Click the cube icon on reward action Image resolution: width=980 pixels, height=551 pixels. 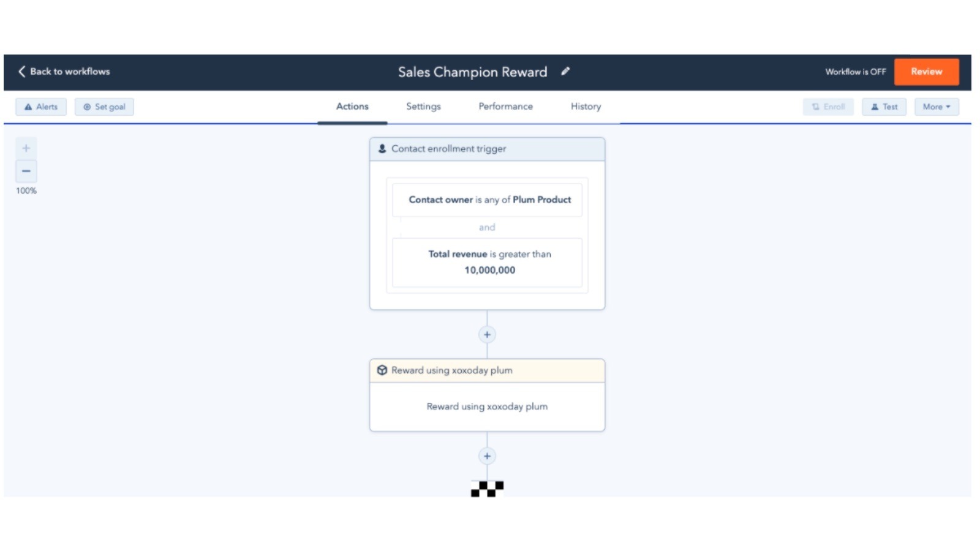click(x=382, y=370)
